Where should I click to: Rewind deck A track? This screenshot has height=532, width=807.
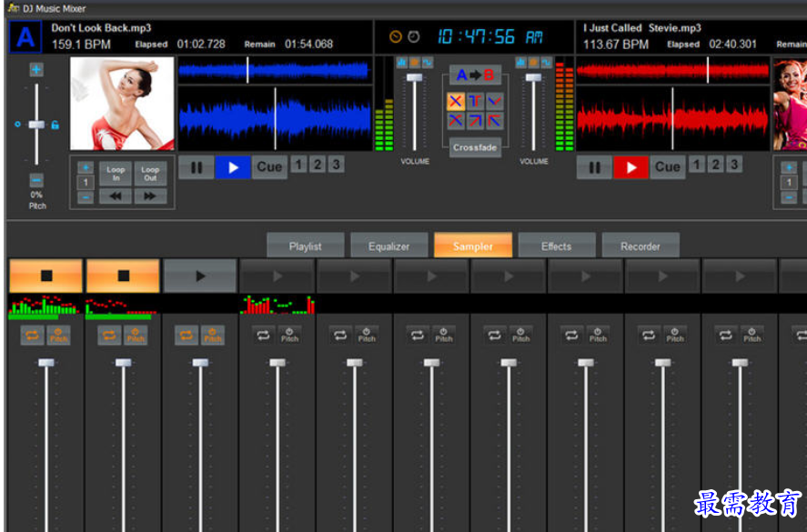(x=116, y=196)
